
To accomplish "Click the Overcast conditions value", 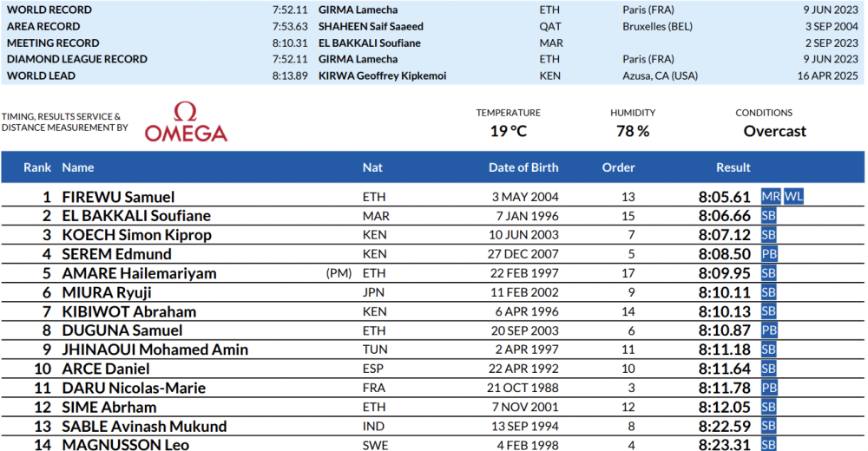I will (x=774, y=131).
